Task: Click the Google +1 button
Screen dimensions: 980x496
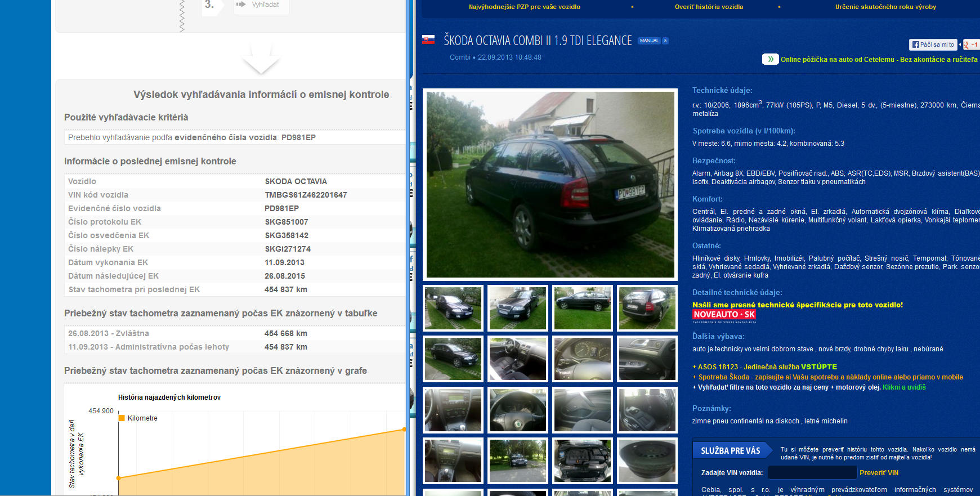Action: click(971, 45)
